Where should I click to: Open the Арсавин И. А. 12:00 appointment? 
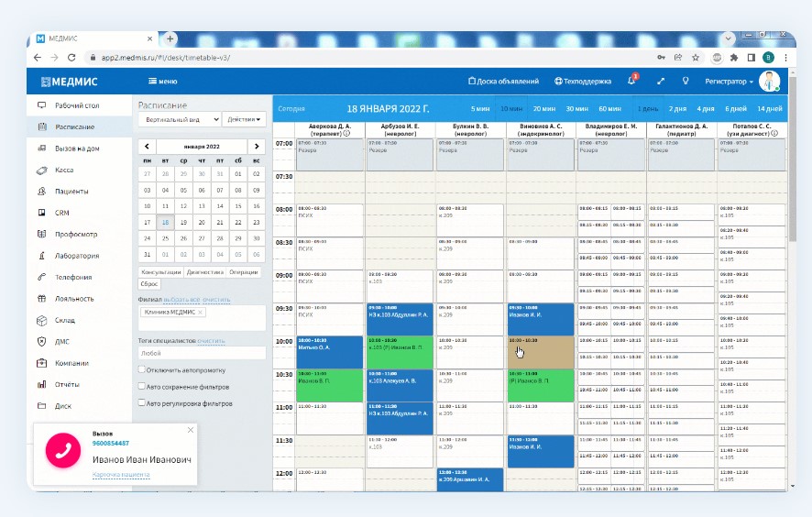[470, 479]
